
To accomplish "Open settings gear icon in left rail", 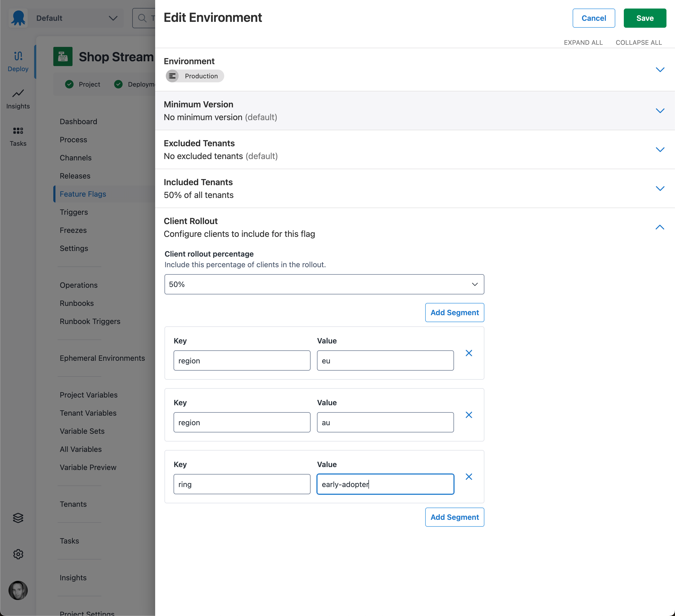I will (18, 554).
